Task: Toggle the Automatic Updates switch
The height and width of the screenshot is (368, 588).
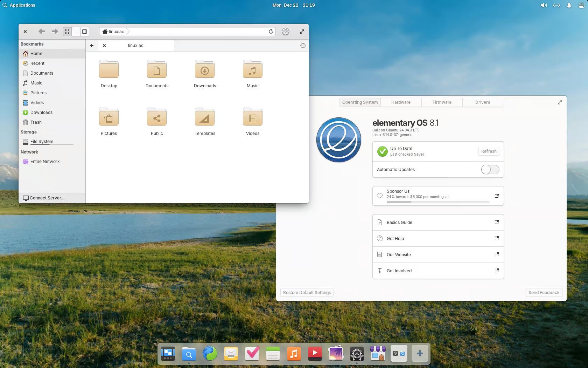Action: click(490, 170)
